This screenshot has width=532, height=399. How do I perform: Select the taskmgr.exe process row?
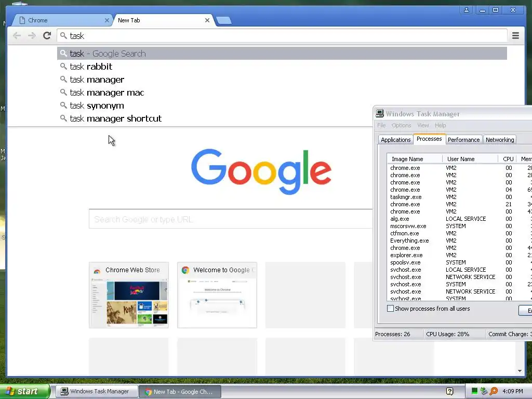click(x=459, y=197)
